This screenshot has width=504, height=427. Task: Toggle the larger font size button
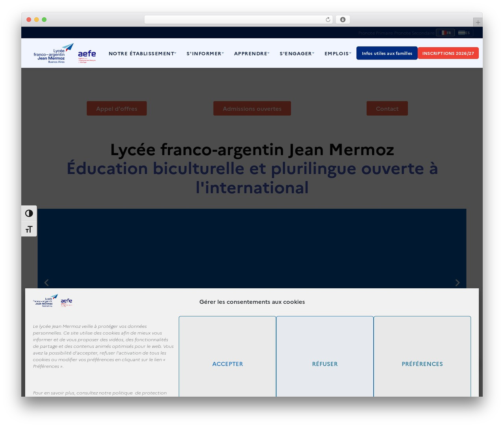29,229
